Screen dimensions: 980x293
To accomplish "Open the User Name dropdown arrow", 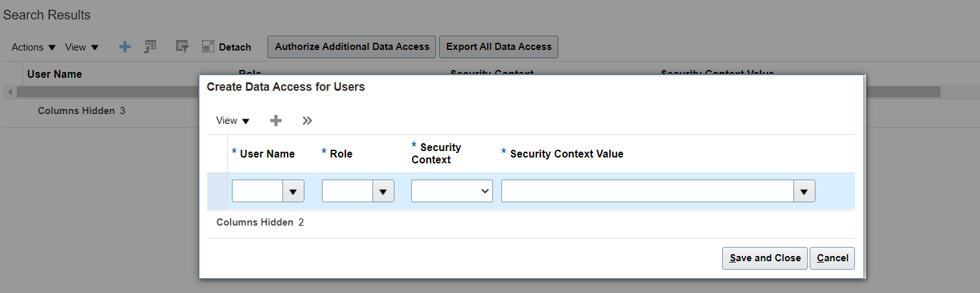I will tap(293, 191).
